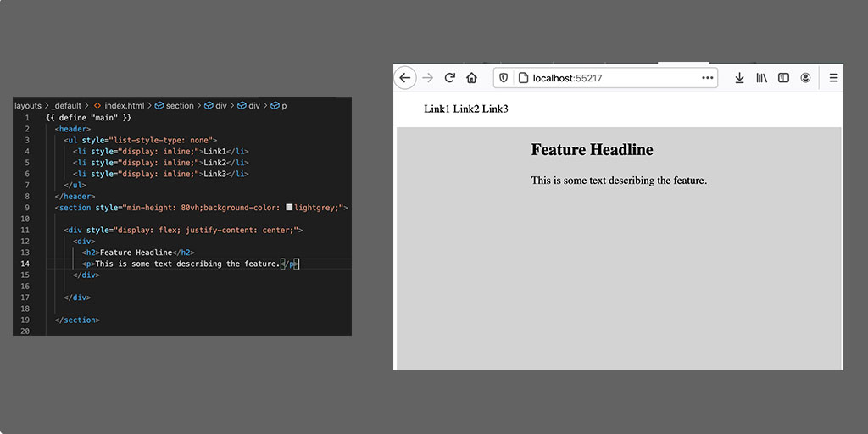Click the browser Back arrow button

(405, 78)
